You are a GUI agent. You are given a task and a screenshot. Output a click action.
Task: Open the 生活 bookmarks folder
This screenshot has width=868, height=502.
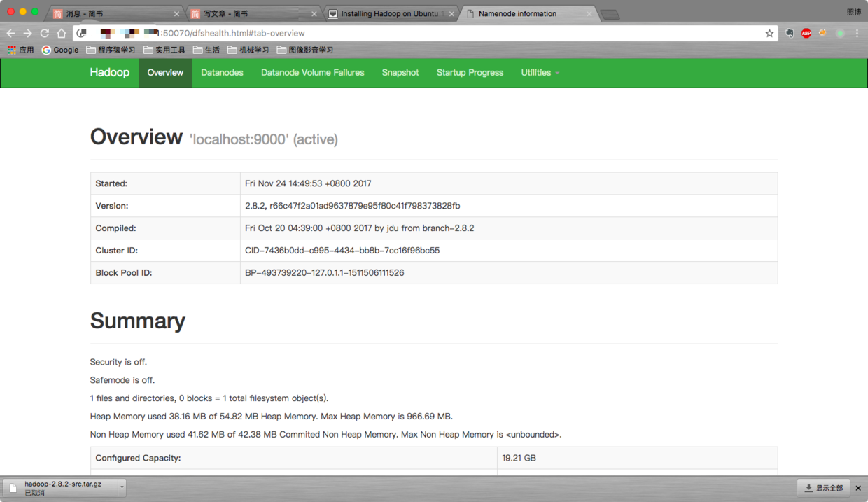point(206,50)
